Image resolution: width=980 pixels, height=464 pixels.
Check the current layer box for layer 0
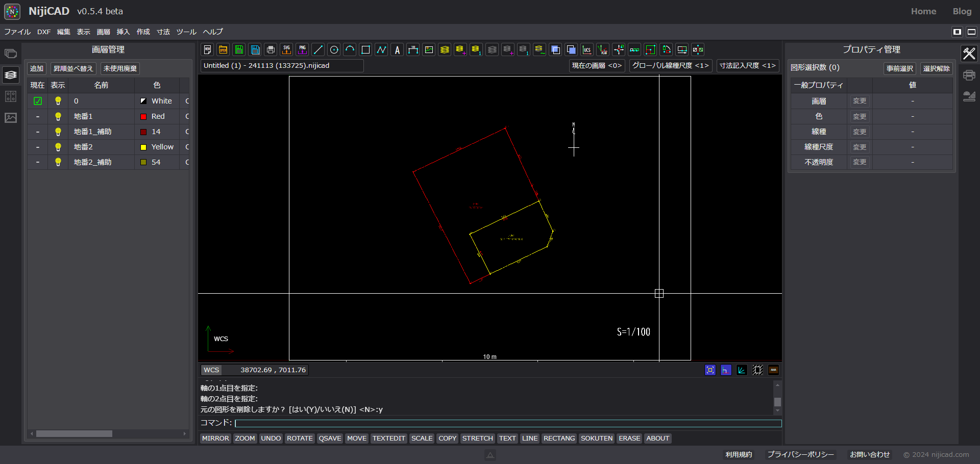[38, 101]
